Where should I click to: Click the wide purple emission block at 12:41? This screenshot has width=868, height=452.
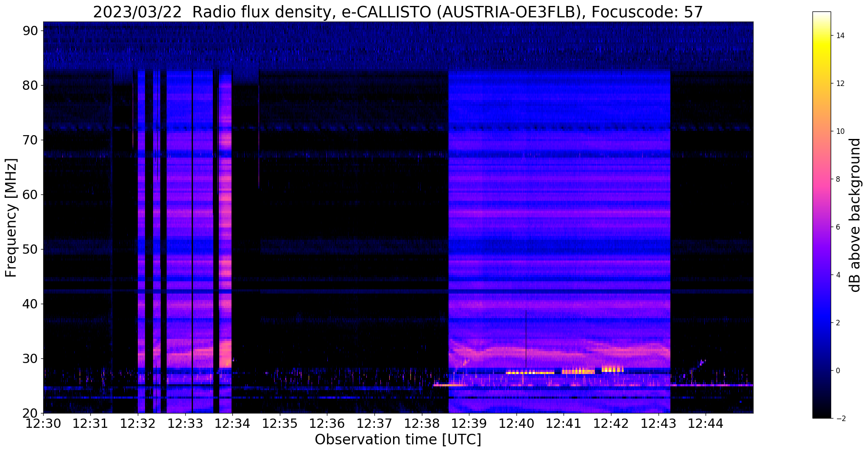[559, 241]
